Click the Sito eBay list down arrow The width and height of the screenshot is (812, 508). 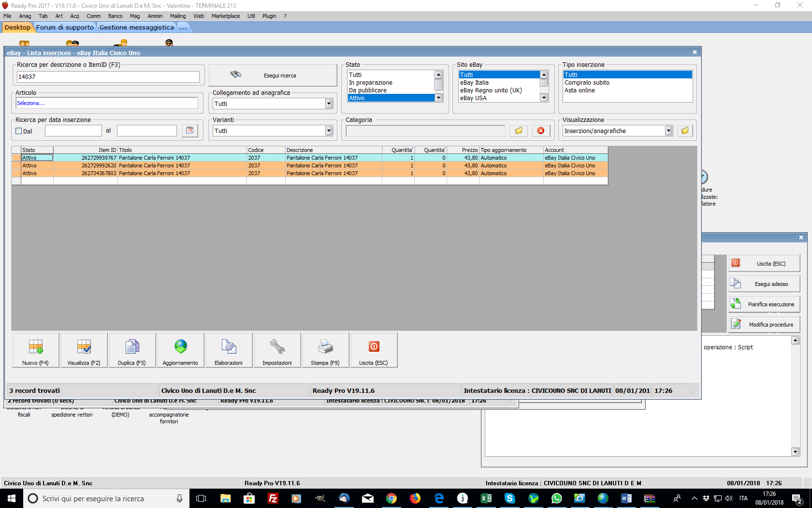(544, 98)
